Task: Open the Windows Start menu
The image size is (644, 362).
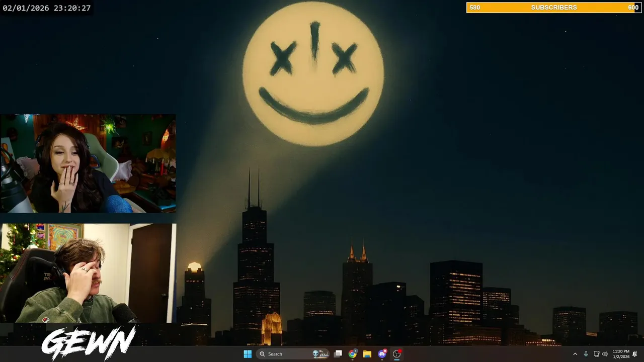Action: pyautogui.click(x=248, y=354)
